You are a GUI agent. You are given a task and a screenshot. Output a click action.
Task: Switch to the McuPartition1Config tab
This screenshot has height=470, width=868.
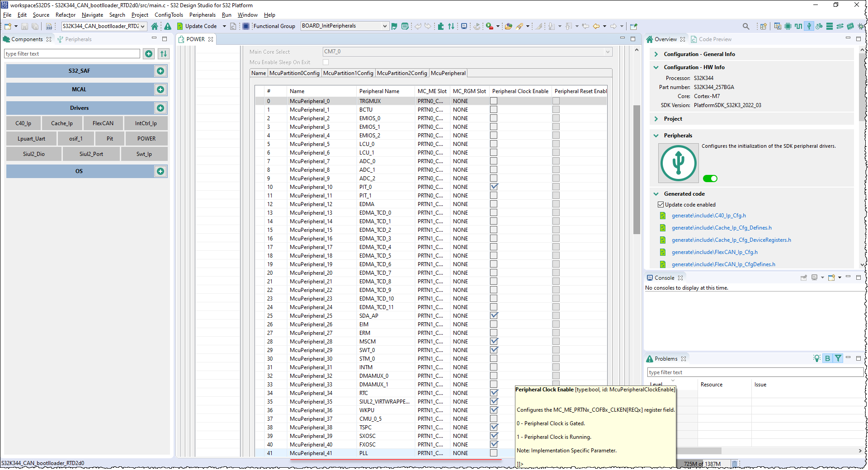click(348, 73)
